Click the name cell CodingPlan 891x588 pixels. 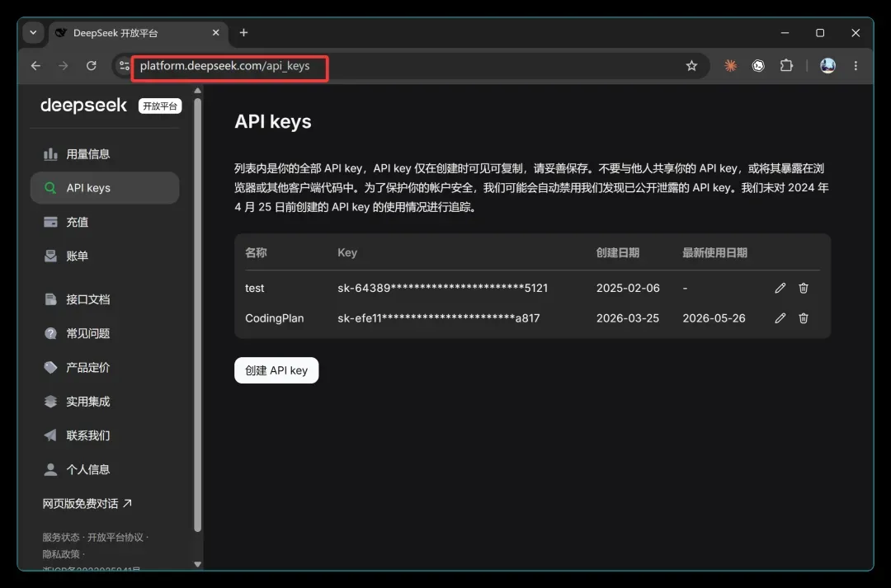point(275,318)
